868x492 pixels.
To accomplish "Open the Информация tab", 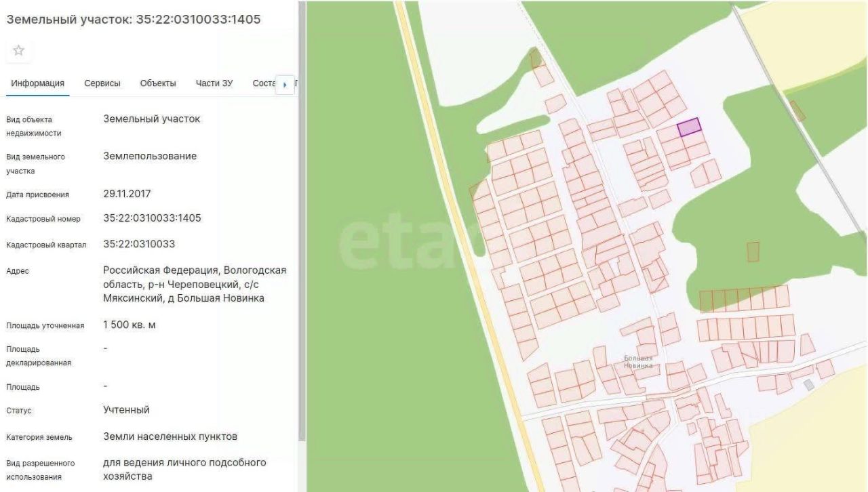I will click(37, 83).
